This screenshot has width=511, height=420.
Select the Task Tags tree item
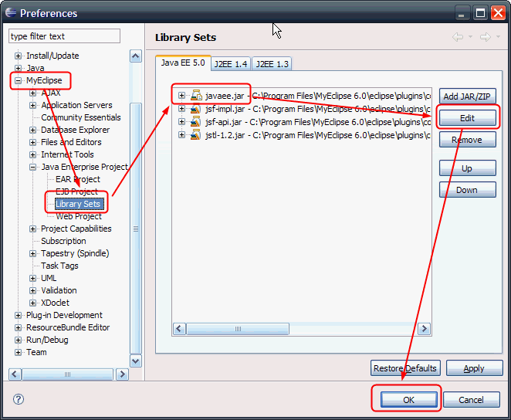(59, 266)
